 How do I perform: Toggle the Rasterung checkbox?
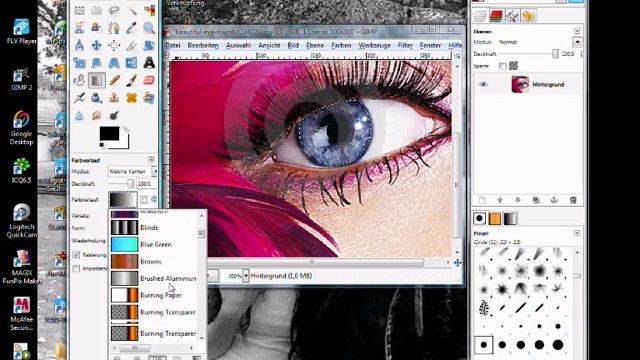pyautogui.click(x=76, y=255)
